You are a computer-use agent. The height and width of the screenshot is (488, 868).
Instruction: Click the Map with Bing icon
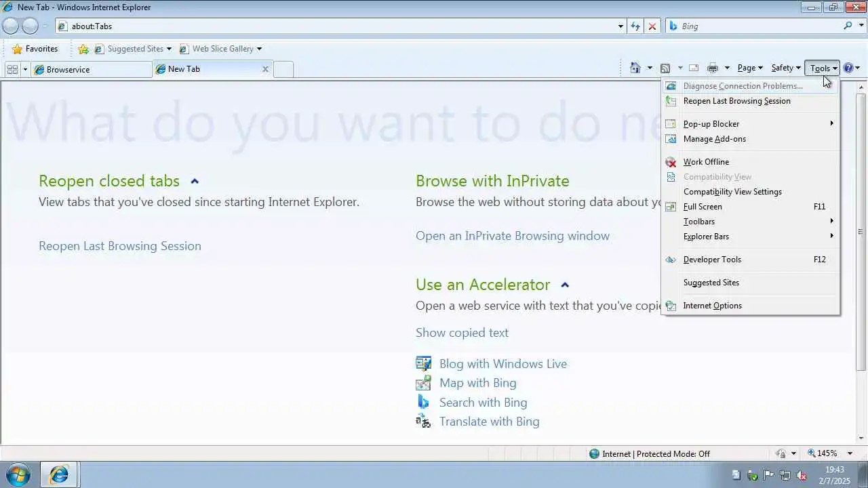coord(423,382)
